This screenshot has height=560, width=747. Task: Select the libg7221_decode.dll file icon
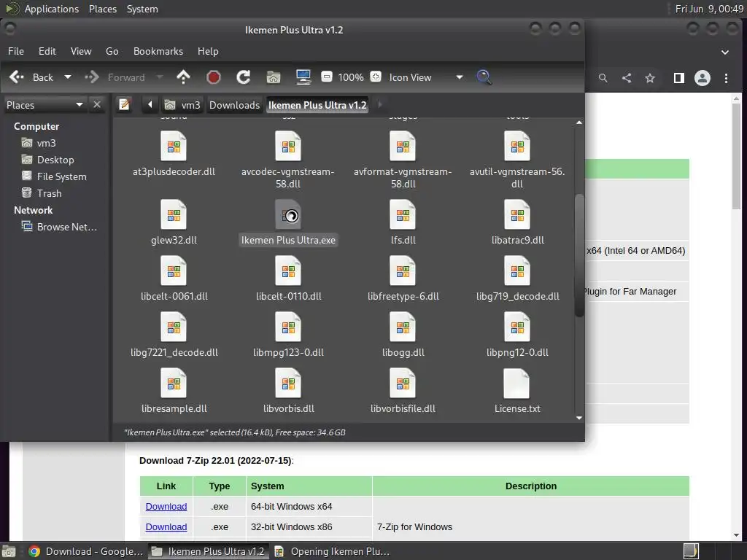(x=174, y=327)
